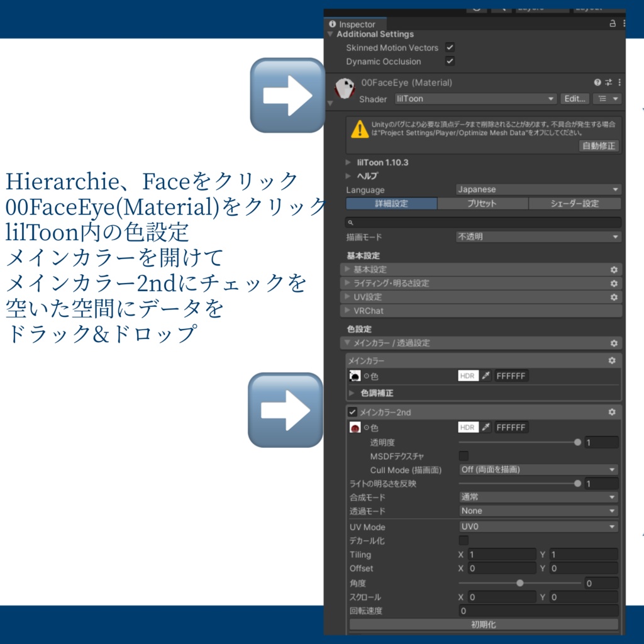Enable MSDFテクスチャ checkbox
644x644 pixels.
pos(464,455)
